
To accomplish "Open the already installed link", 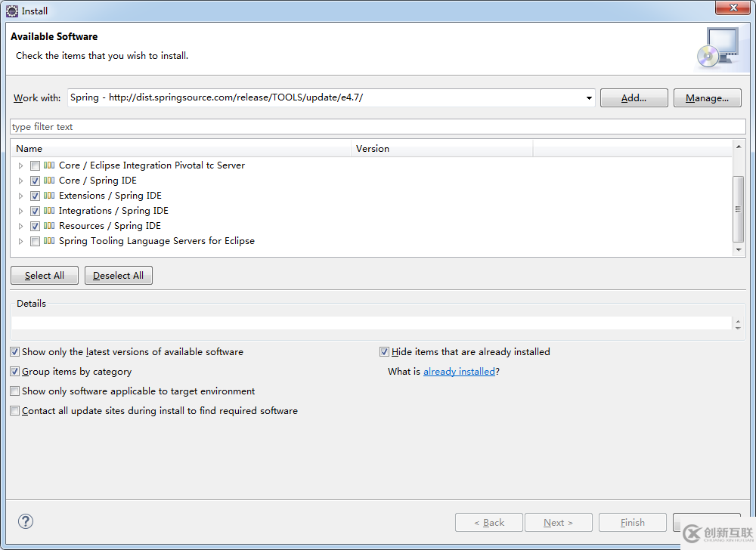I will tap(459, 372).
